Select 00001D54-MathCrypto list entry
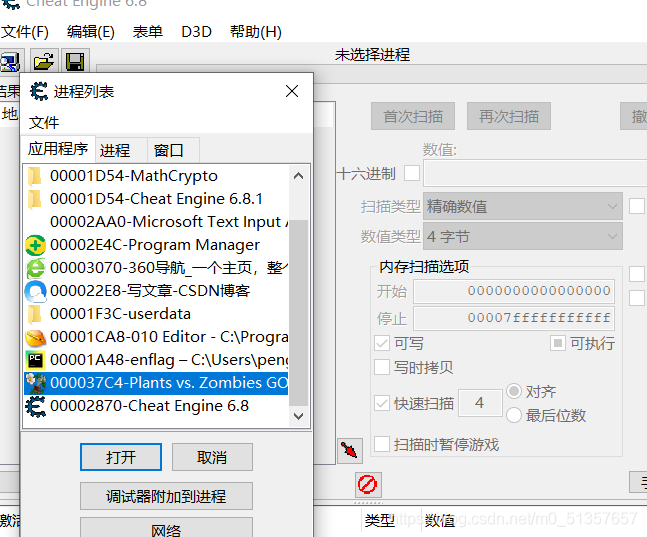Screen dimensions: 647x537 pyautogui.click(x=156, y=176)
